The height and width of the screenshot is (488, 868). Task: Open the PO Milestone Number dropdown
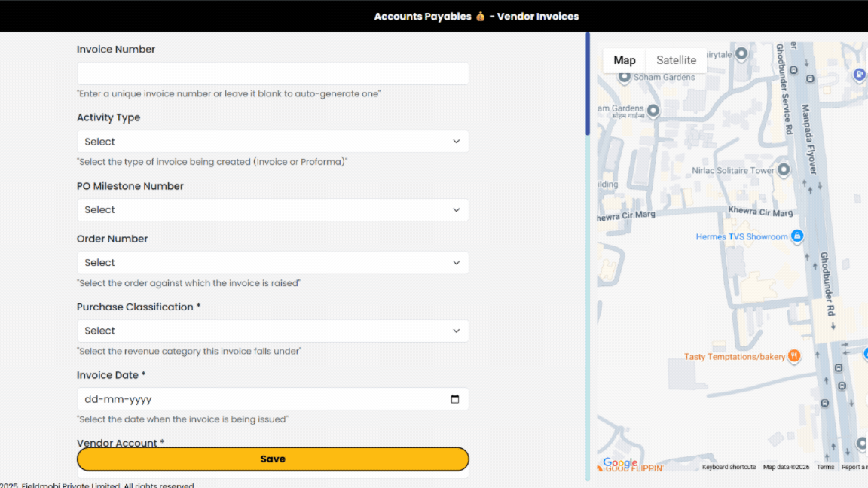pyautogui.click(x=273, y=209)
